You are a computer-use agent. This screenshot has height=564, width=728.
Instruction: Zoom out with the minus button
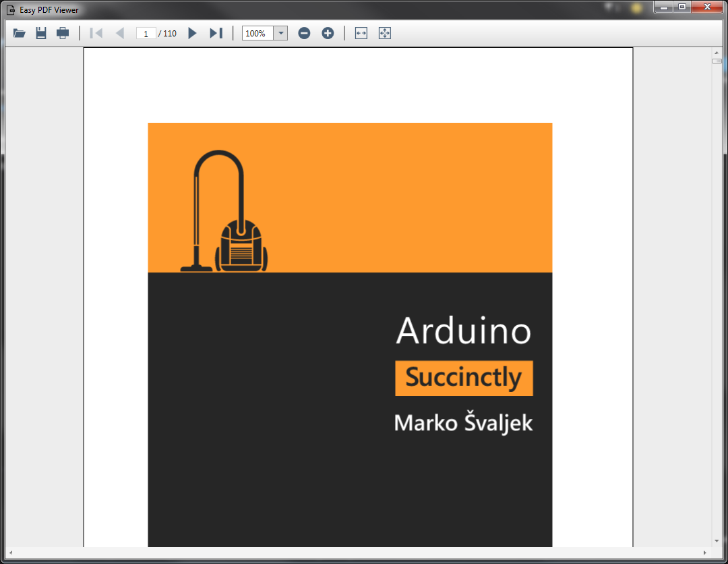click(x=304, y=33)
